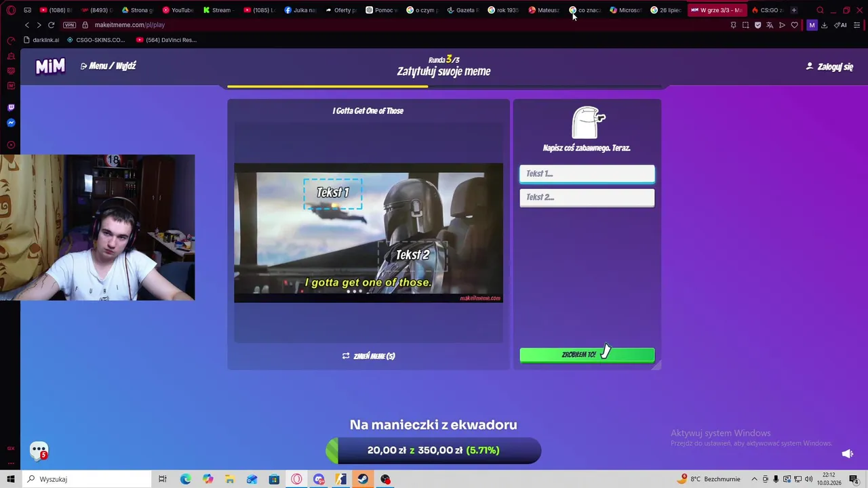Switch to the Gazeta tab
Image resolution: width=868 pixels, height=488 pixels.
coord(462,10)
